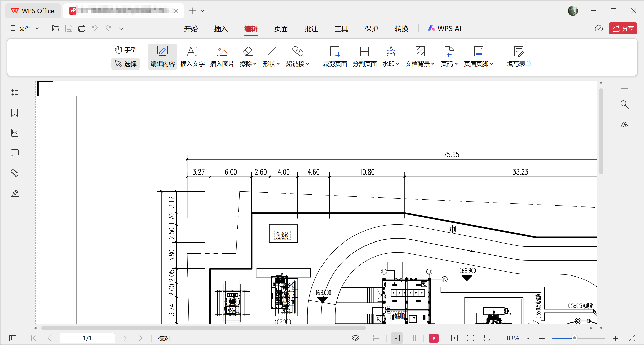The width and height of the screenshot is (644, 345).
Task: Click the Undo arrow icon
Action: (95, 28)
